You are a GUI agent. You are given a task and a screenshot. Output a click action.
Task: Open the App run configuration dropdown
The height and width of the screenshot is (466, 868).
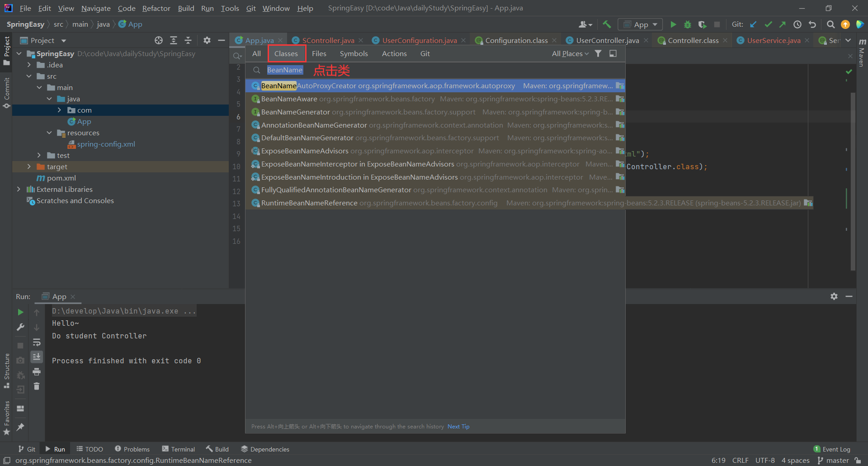pyautogui.click(x=640, y=24)
